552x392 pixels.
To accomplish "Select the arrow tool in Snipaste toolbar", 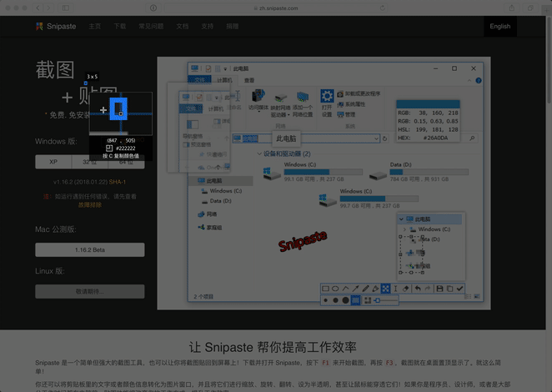I will click(355, 289).
